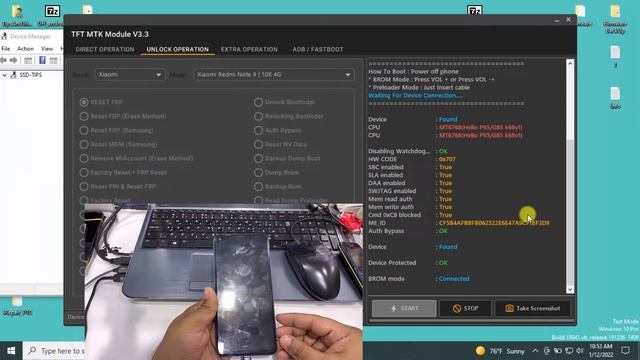Viewport: 640px width, 360px height.
Task: Click the log scrollbar bottom arrow
Action: (x=570, y=289)
